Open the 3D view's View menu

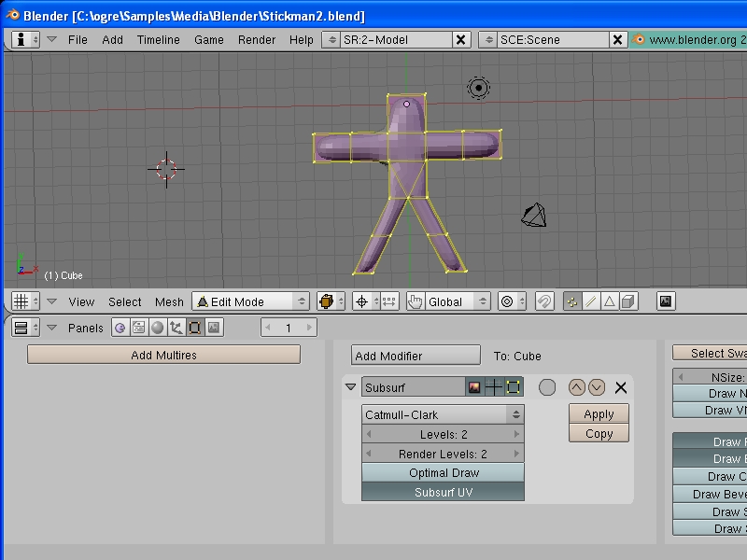81,301
